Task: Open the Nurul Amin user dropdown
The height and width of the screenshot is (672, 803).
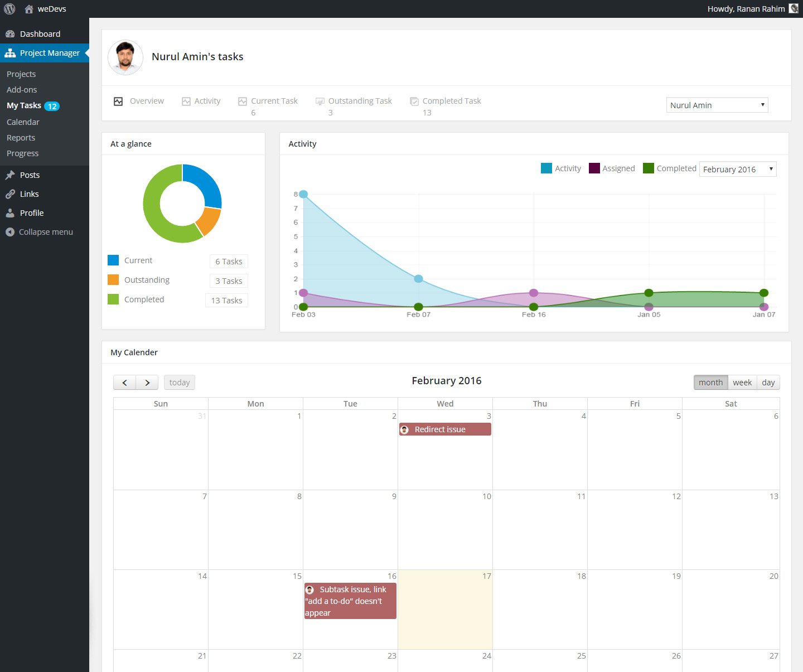Action: click(x=717, y=105)
